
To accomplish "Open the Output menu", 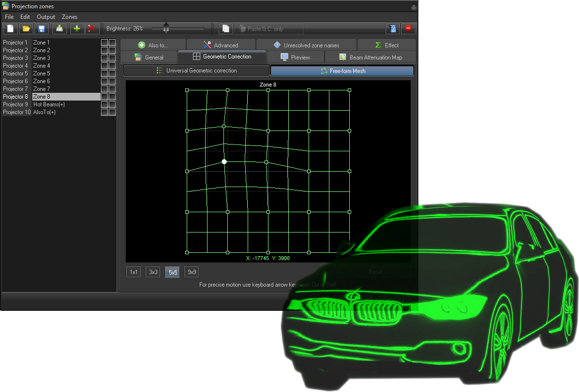I will coord(46,17).
